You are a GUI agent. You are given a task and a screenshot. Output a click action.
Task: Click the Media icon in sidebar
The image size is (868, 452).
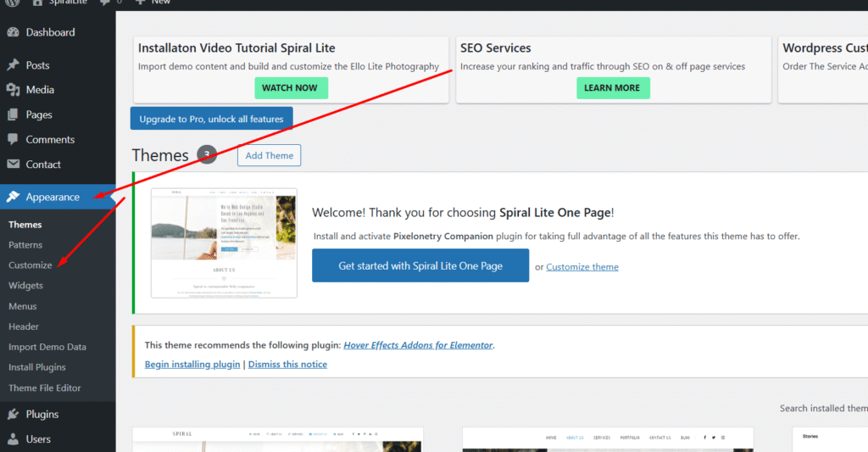click(x=14, y=90)
